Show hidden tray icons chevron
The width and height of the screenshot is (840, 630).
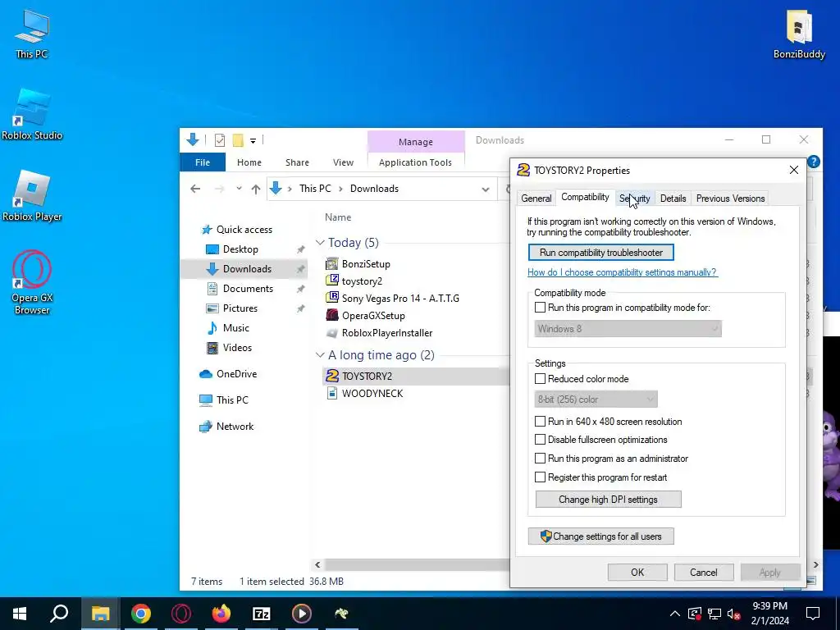tap(675, 614)
